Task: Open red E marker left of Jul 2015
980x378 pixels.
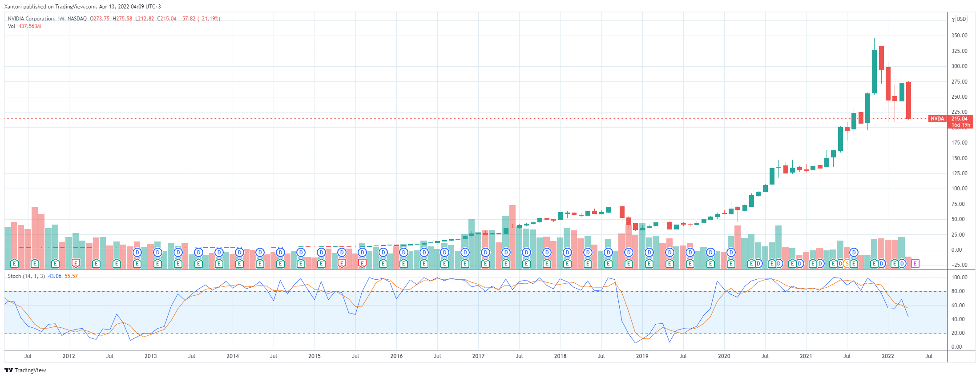Action: coord(342,263)
